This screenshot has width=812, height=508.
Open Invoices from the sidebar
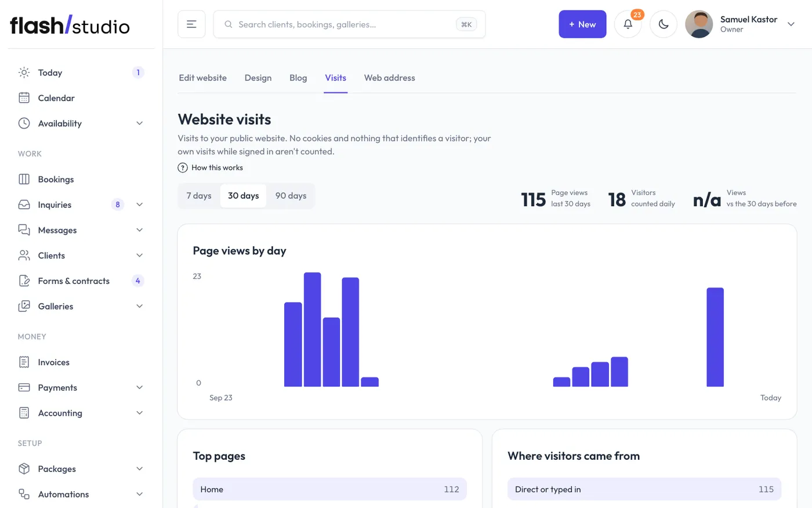81,362
